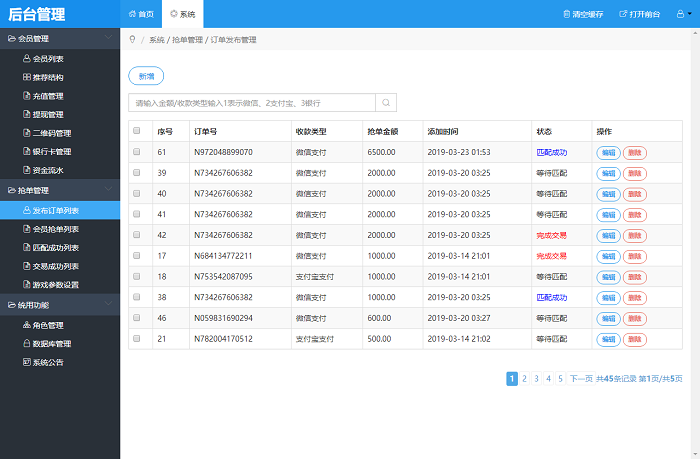700x459 pixels.
Task: Click the 新增 button
Action: tap(146, 76)
